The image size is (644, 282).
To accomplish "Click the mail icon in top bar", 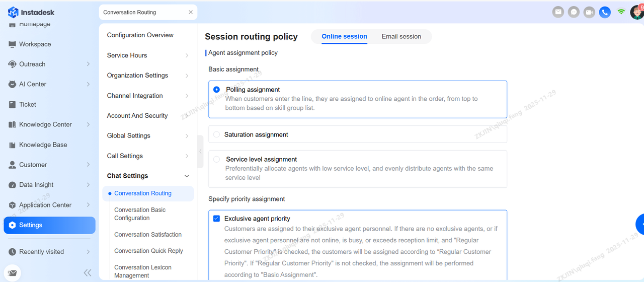I will [x=558, y=12].
